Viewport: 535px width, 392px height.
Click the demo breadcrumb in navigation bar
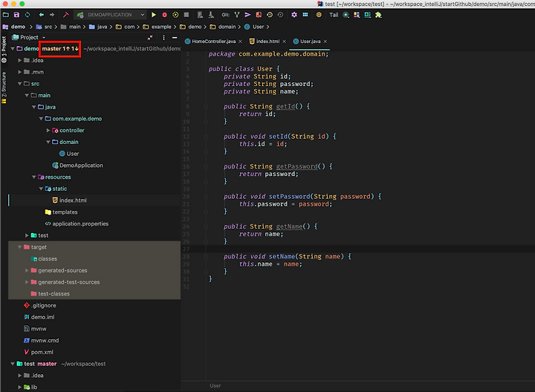click(14, 27)
